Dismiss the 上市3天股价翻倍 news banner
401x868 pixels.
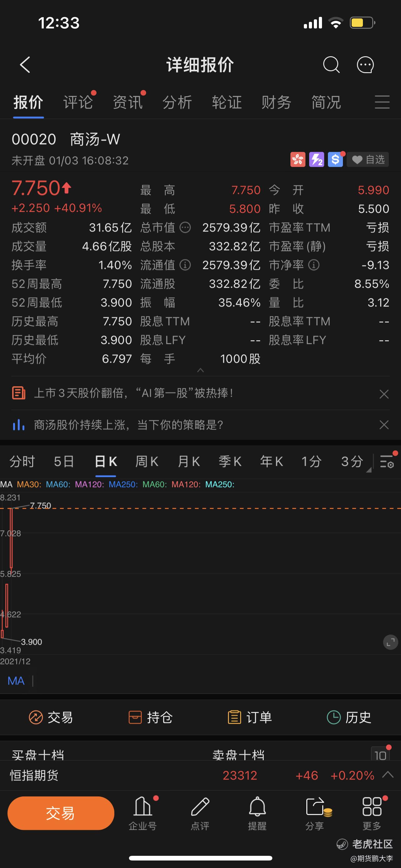384,394
